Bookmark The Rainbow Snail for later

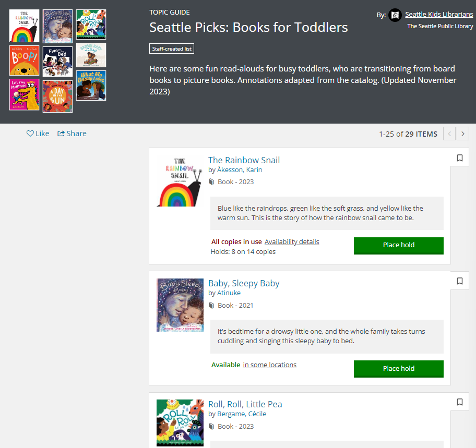point(460,158)
